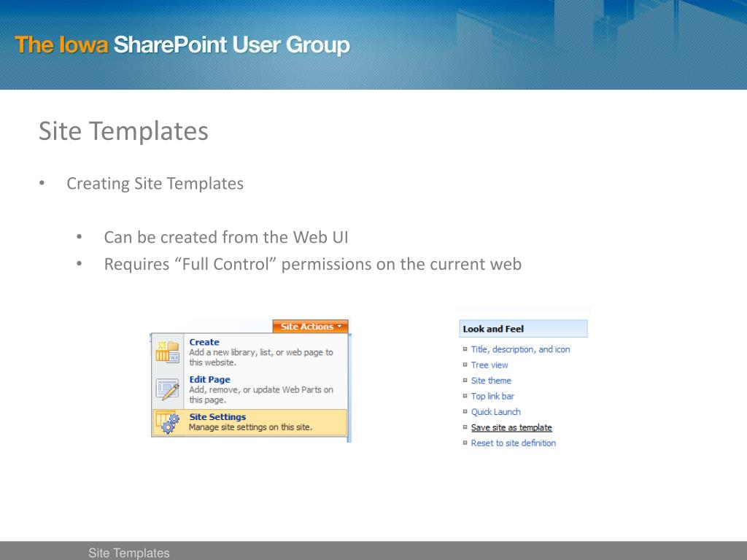This screenshot has height=560, width=747.
Task: Open Title, description, and icon link
Action: (520, 349)
